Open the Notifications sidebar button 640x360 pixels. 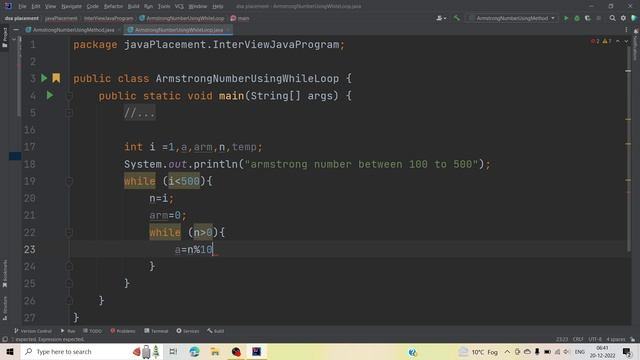coord(636,44)
